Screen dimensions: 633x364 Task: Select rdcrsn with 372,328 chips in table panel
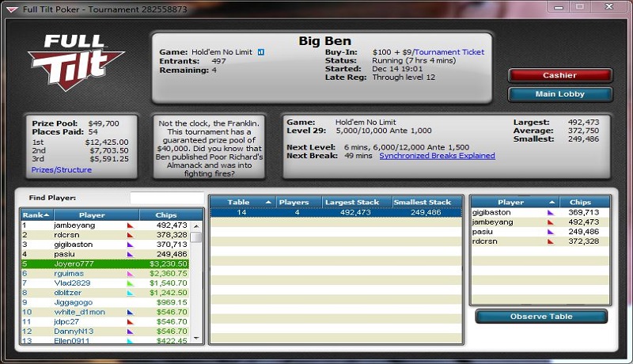tap(540, 241)
